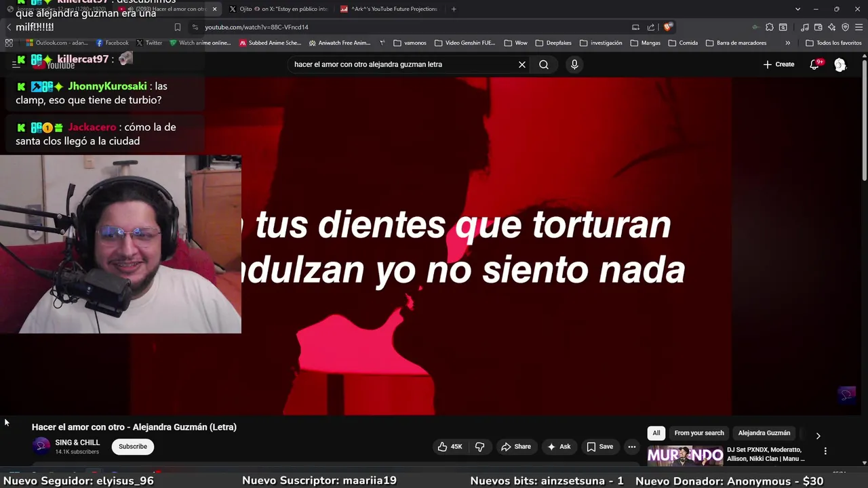Click the share page icon in address bar
The image size is (868, 488).
651,27
